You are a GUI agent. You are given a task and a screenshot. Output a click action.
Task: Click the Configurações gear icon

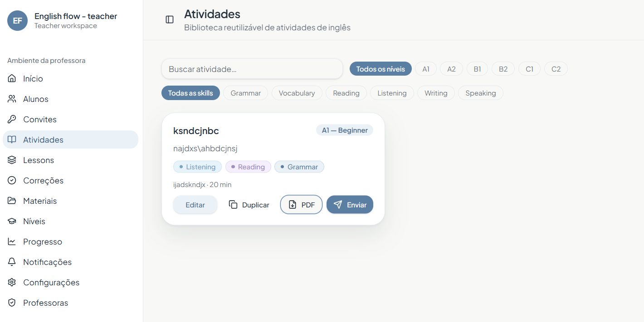tap(12, 282)
